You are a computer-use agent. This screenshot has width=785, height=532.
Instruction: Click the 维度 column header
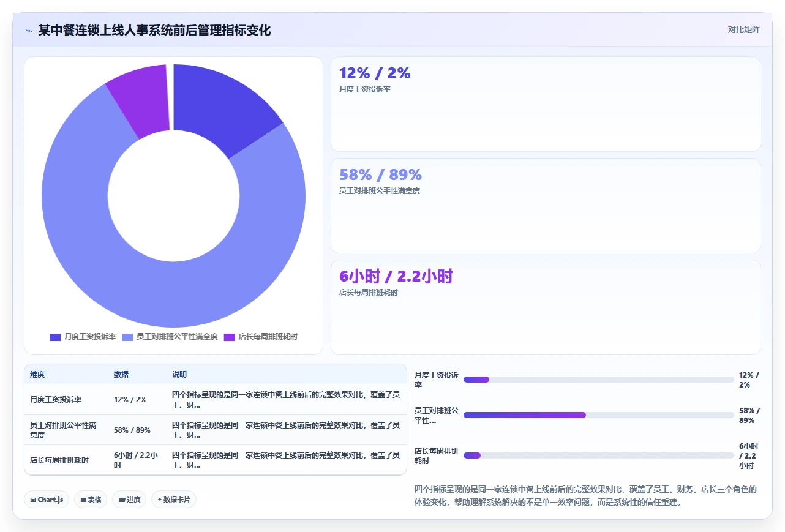pos(37,375)
